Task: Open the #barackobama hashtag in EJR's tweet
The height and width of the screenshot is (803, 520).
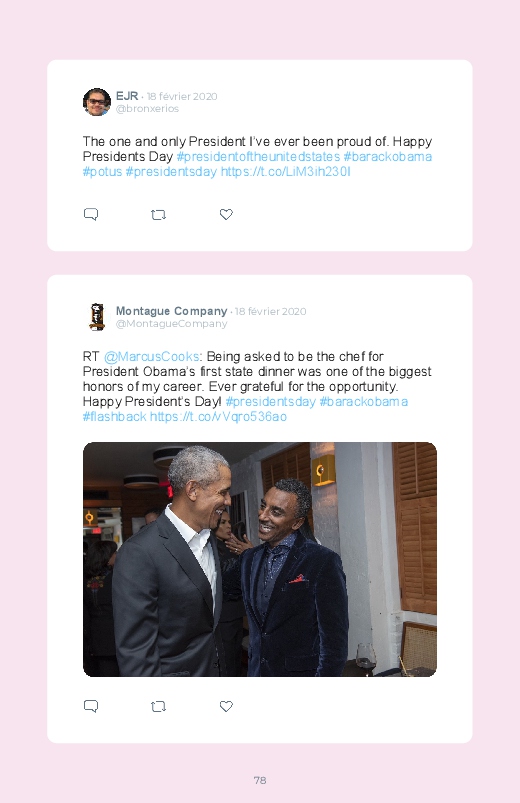Action: [x=388, y=157]
